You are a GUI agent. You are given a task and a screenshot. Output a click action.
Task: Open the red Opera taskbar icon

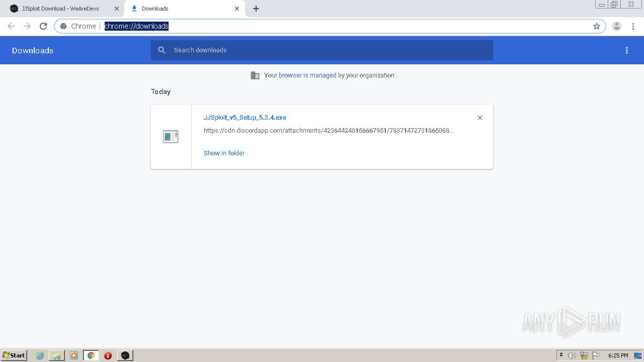(x=108, y=355)
